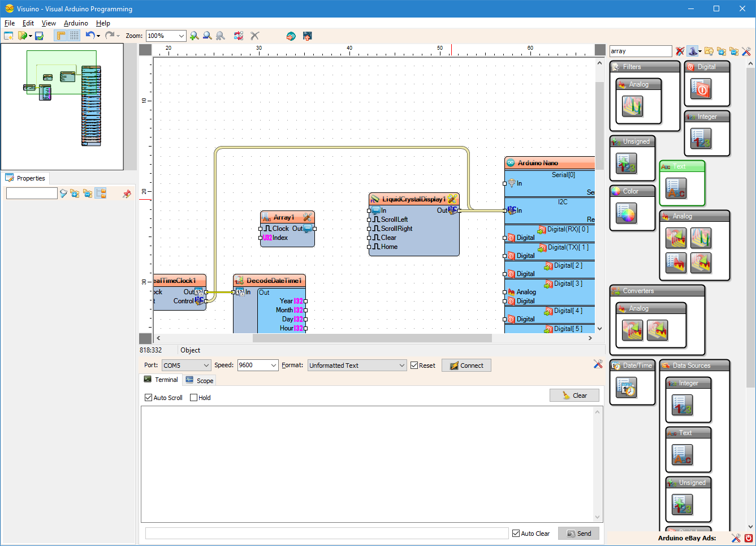Viewport: 756px width, 546px height.
Task: Click the Undo arrow icon
Action: point(90,35)
